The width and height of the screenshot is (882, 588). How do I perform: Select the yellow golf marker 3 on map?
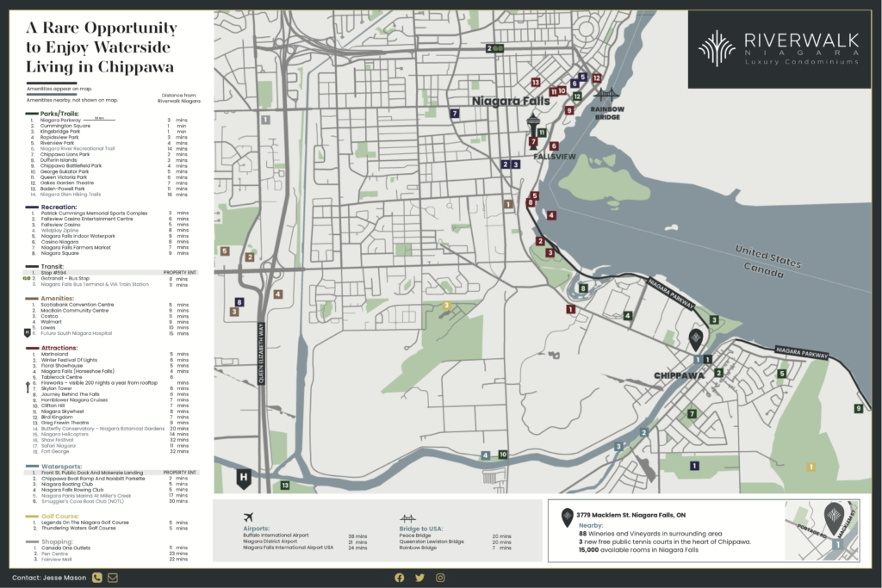tap(447, 306)
